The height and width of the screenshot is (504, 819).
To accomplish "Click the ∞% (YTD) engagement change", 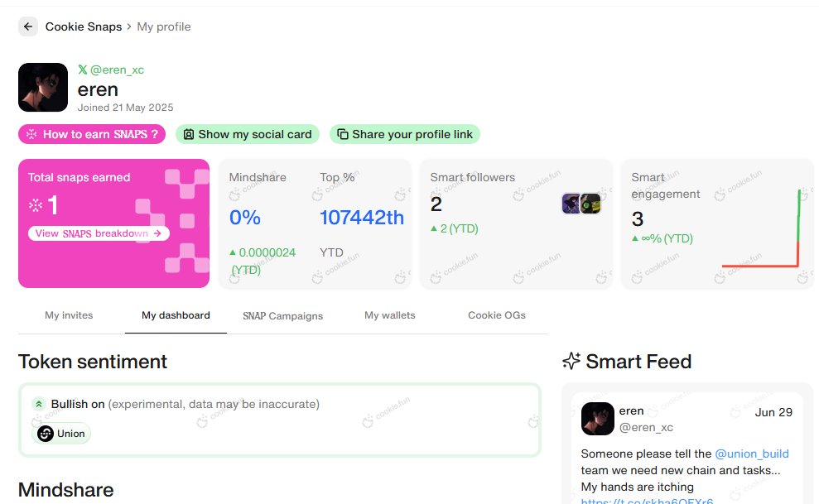I will point(662,238).
